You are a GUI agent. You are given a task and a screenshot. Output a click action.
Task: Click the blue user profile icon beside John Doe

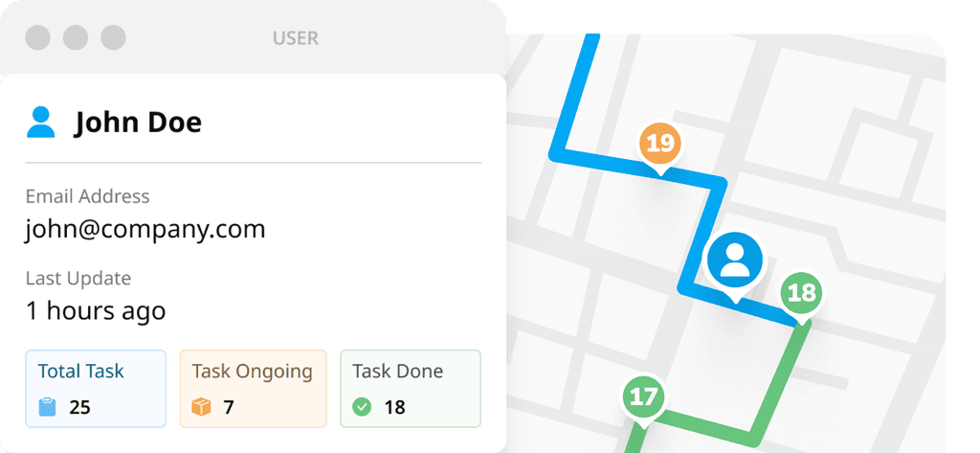[x=41, y=122]
